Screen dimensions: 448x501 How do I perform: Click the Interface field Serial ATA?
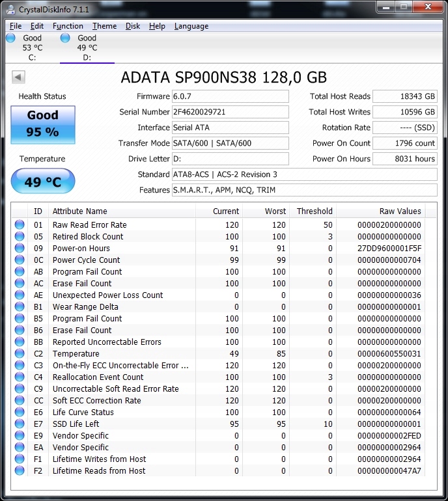pos(231,128)
